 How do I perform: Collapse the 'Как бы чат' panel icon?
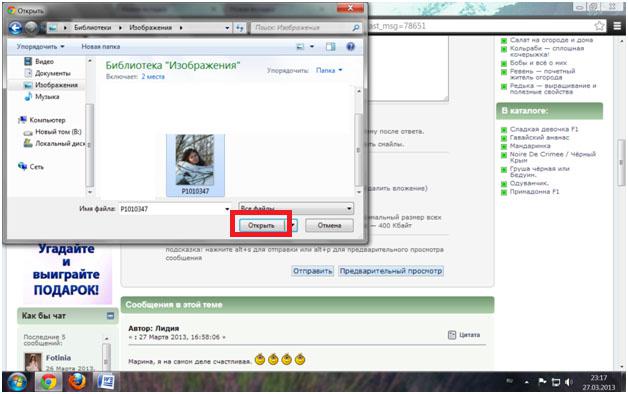click(x=111, y=316)
